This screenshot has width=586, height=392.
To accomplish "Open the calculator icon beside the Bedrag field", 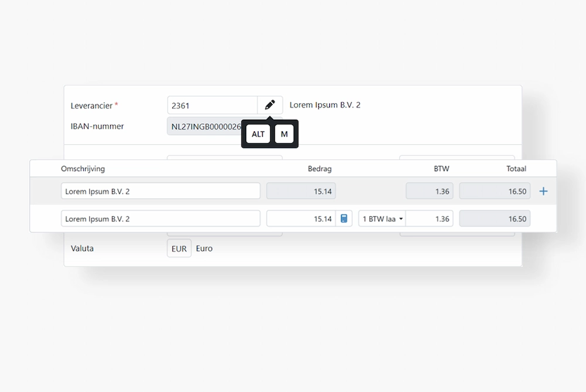I will pos(345,218).
